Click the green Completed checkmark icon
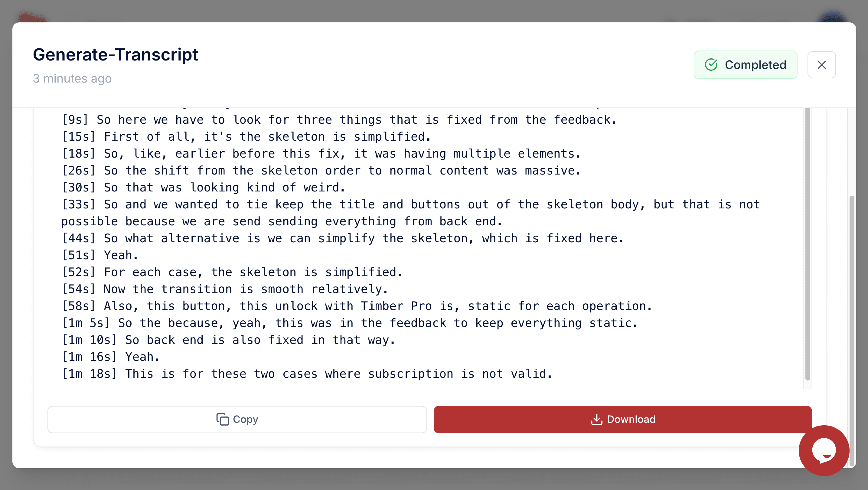The image size is (868, 490). pos(711,65)
